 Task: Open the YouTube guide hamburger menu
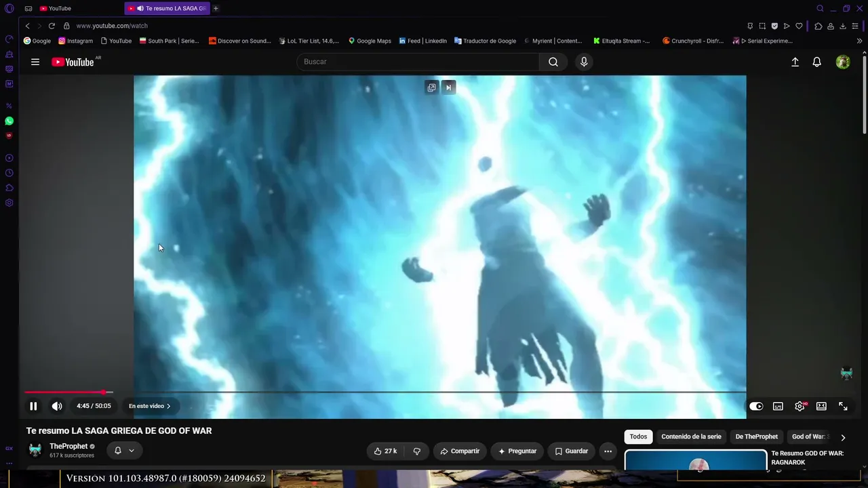pos(35,62)
